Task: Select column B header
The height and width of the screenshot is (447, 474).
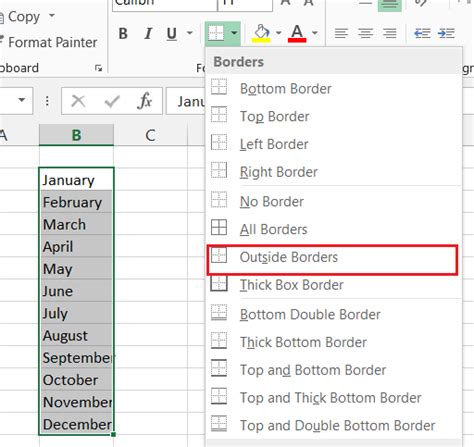Action: (76, 135)
